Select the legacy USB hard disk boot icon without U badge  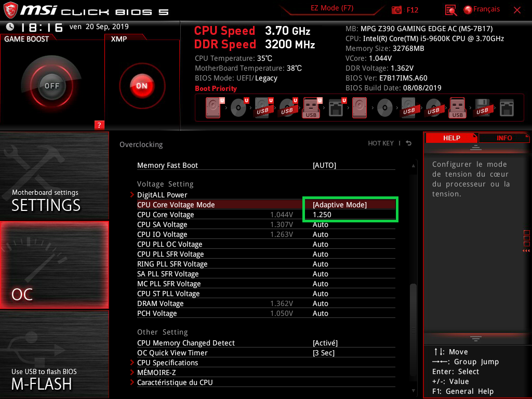click(409, 108)
